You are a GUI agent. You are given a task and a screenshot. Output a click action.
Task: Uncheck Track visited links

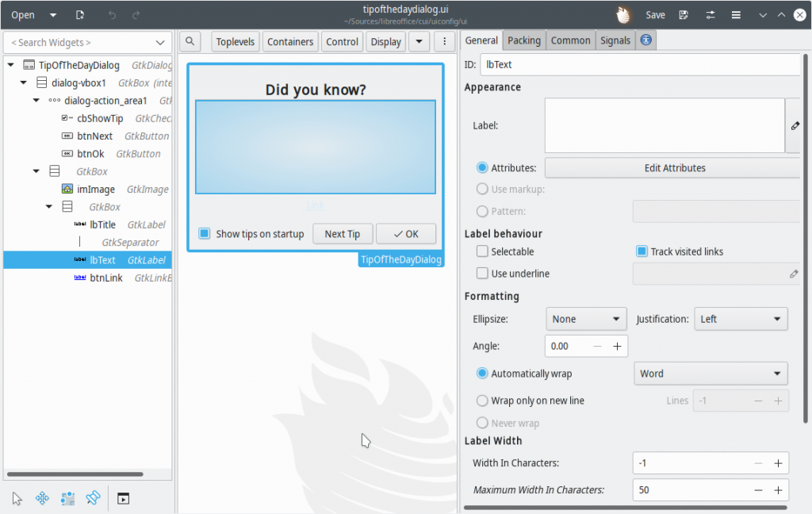point(642,251)
